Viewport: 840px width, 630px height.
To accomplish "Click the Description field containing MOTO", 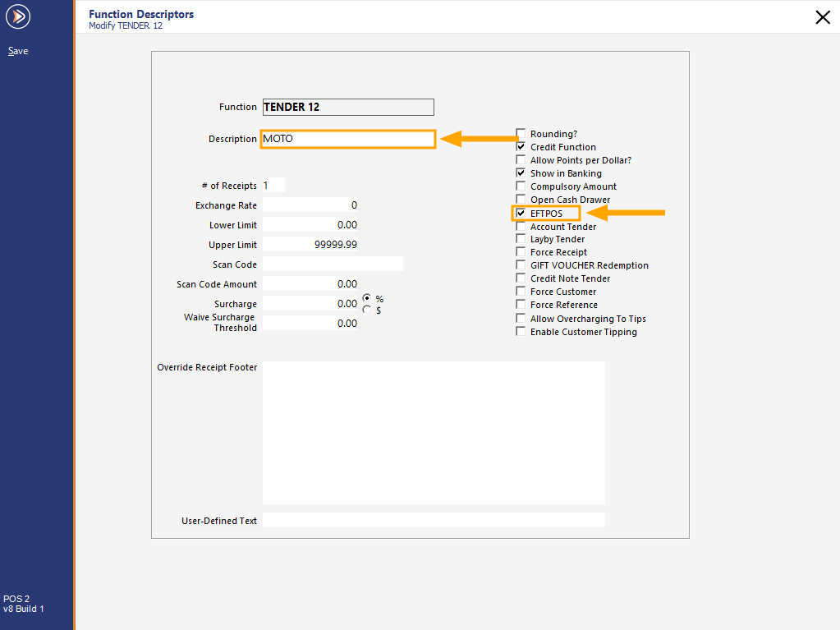I will (x=347, y=139).
